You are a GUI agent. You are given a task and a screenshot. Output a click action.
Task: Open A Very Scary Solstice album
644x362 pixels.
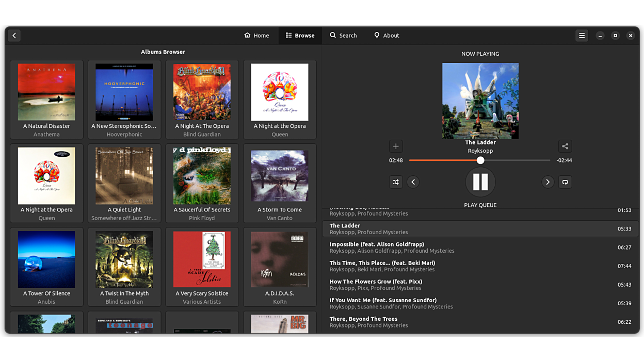click(202, 267)
